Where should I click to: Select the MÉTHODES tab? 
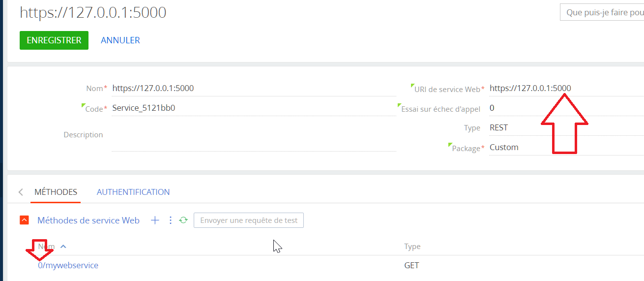(x=56, y=192)
